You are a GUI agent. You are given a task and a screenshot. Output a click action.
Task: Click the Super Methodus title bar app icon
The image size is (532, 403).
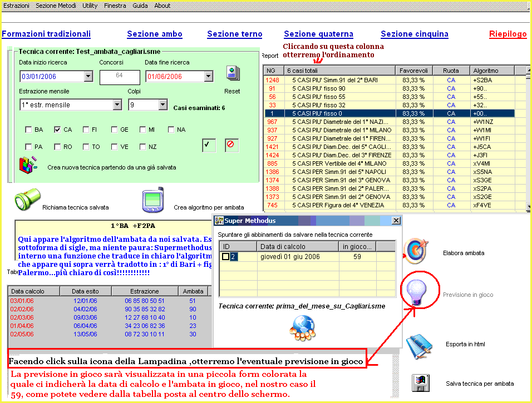(219, 221)
